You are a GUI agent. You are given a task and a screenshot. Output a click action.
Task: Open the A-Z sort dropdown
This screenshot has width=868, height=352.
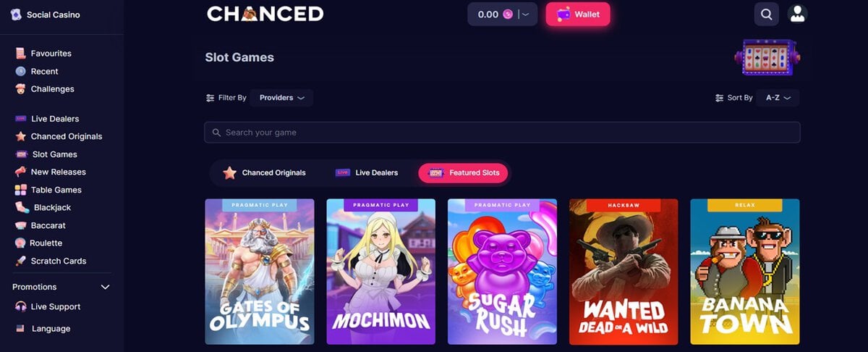778,98
